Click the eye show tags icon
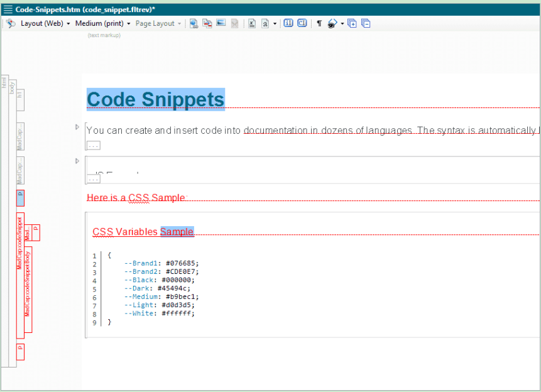541x392 pixels. (332, 23)
